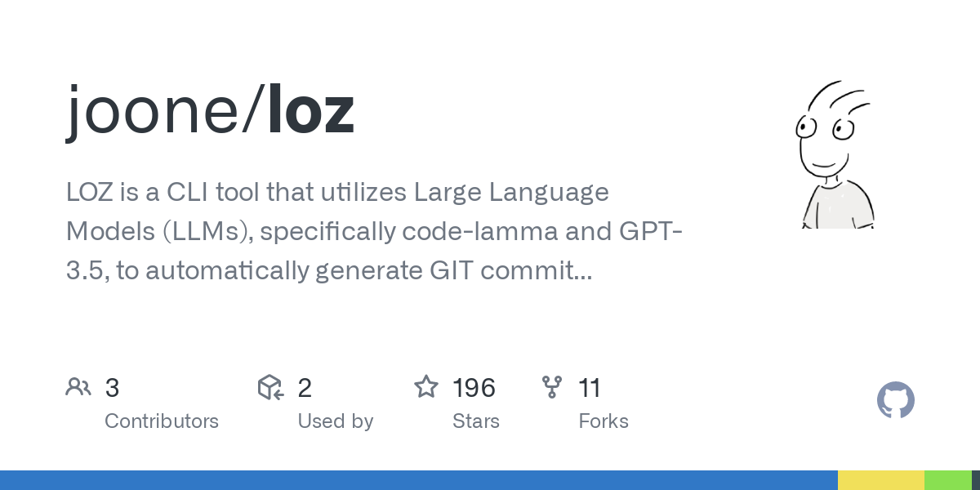Click the green language bar segment
This screenshot has width=980, height=490.
[x=948, y=480]
